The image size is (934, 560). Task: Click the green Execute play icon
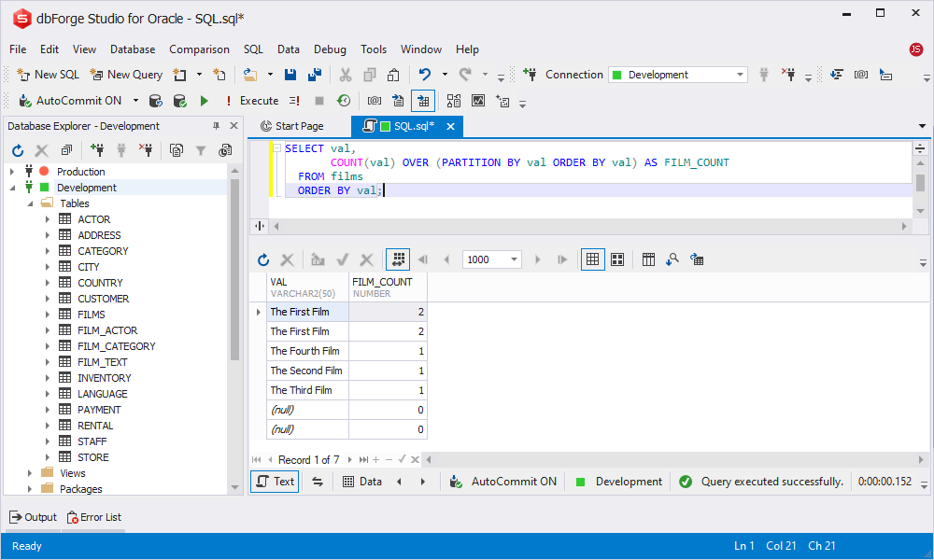coord(205,101)
